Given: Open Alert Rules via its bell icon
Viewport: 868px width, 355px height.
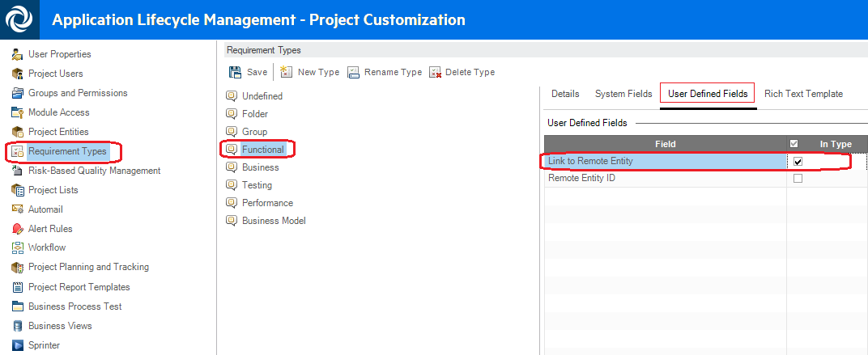Looking at the screenshot, I should 18,229.
